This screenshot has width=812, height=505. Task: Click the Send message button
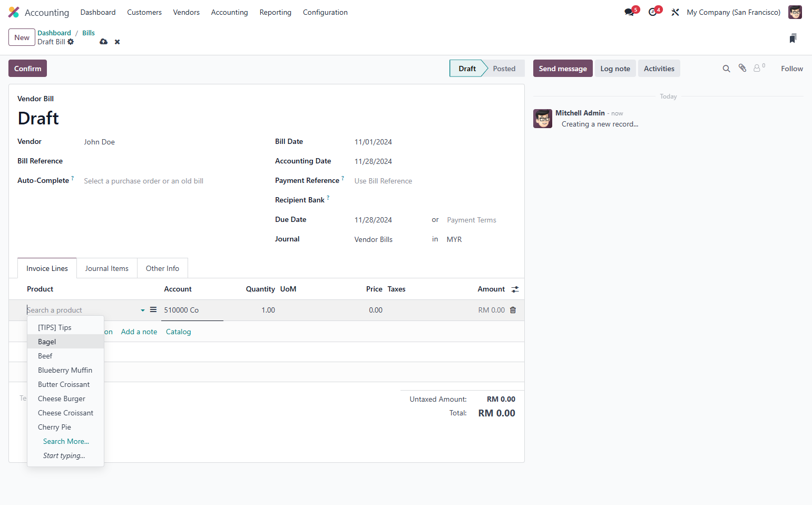(563, 69)
